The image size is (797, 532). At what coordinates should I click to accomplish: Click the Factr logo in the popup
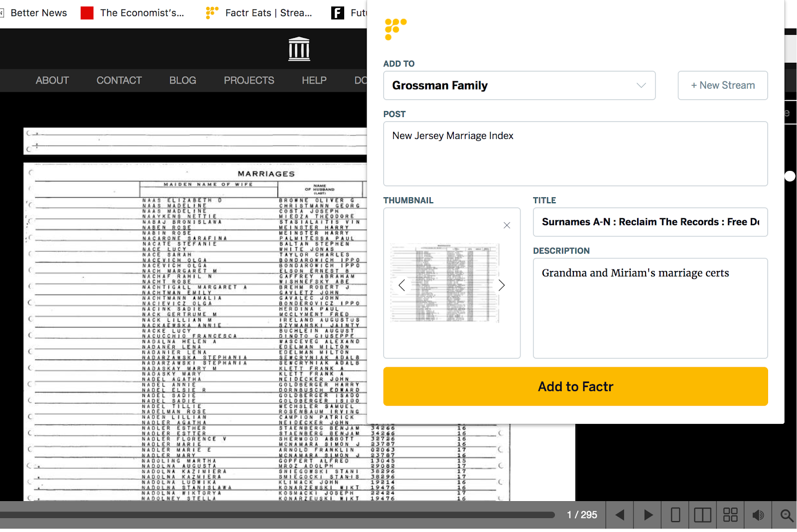click(396, 29)
